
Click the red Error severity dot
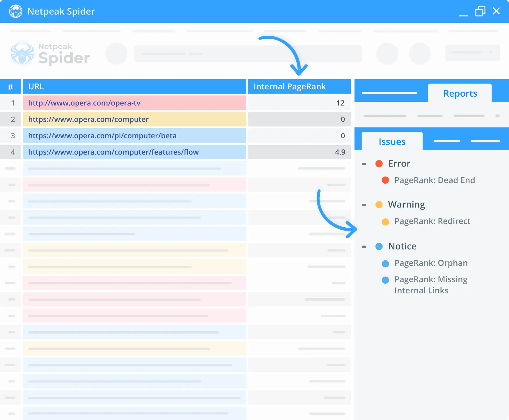tap(379, 164)
